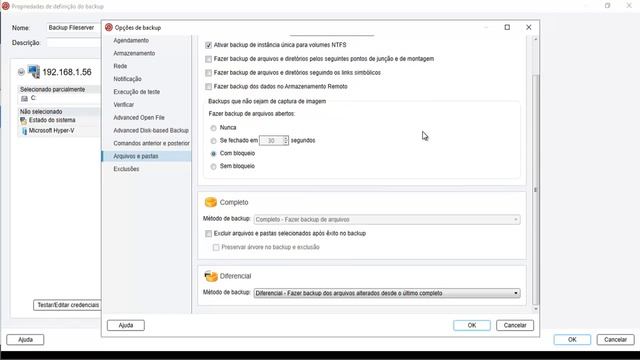640x360 pixels.
Task: Click the 192.168.1.56 server label
Action: pyautogui.click(x=67, y=72)
